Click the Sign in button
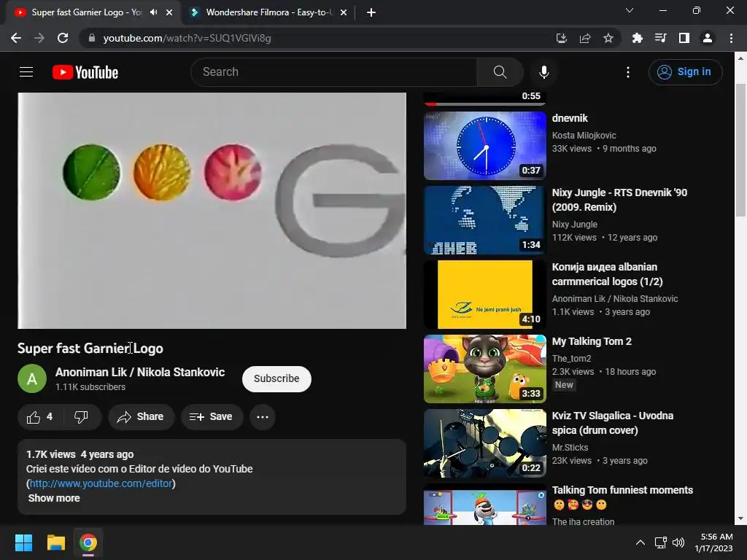The image size is (747, 560). coord(685,72)
